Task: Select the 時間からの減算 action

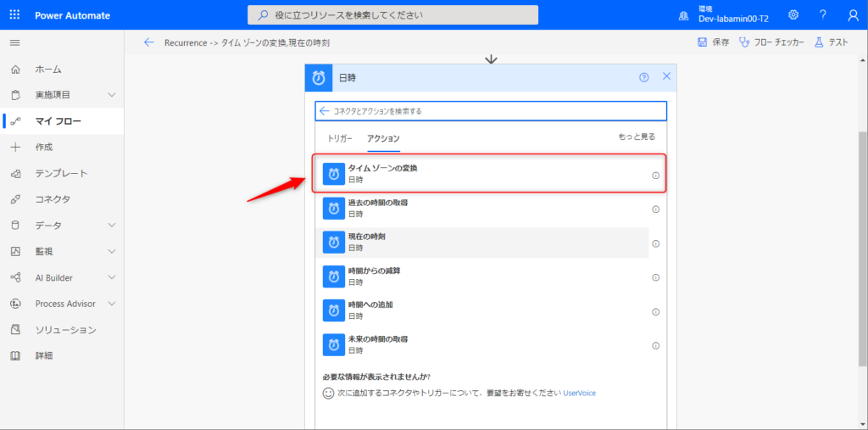Action: tap(482, 277)
